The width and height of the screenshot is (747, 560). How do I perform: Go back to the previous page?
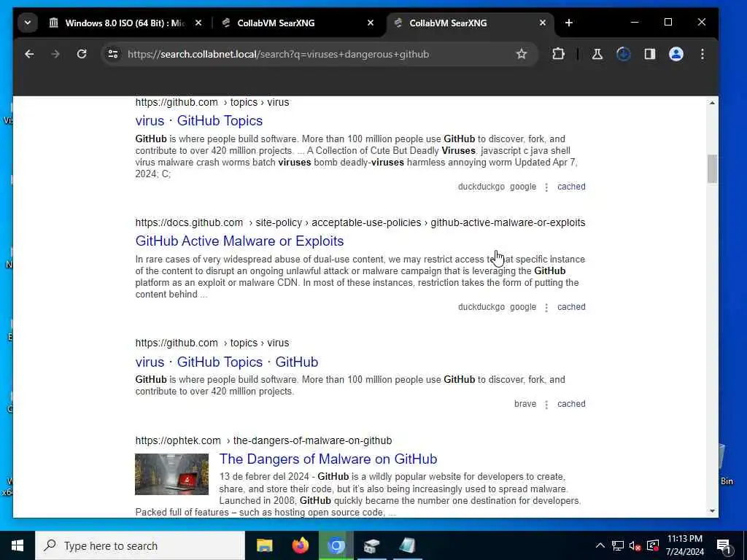coord(29,54)
